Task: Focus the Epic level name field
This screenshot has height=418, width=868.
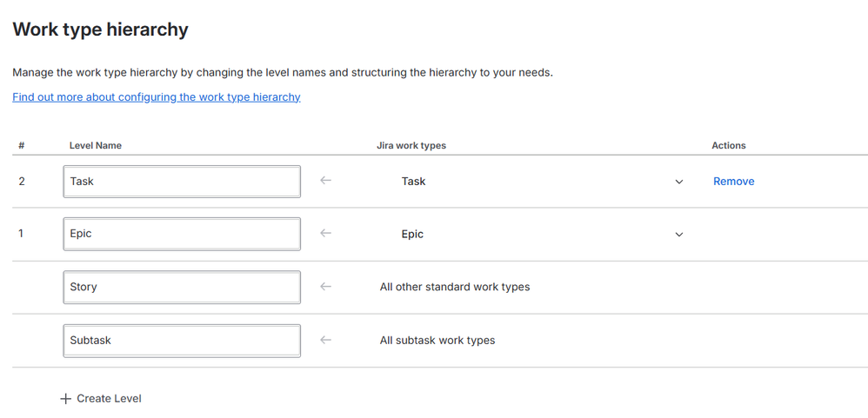Action: click(x=182, y=234)
